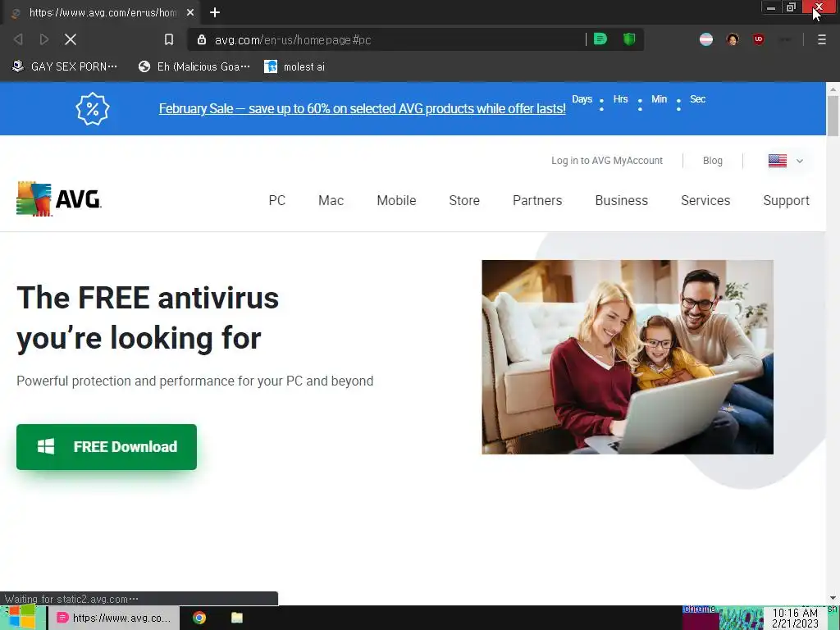
Task: Open the third bookmark in the bar
Action: click(x=294, y=66)
